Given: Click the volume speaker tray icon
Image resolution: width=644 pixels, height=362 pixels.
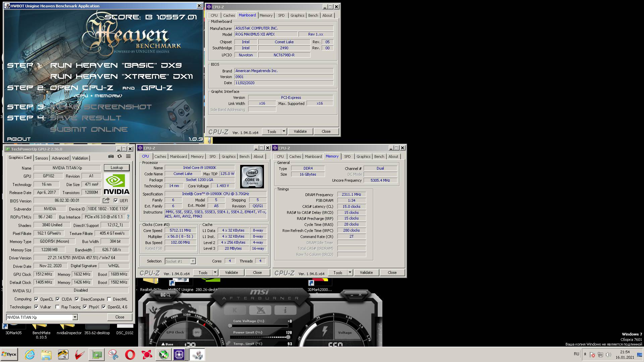Looking at the screenshot, I should point(608,355).
